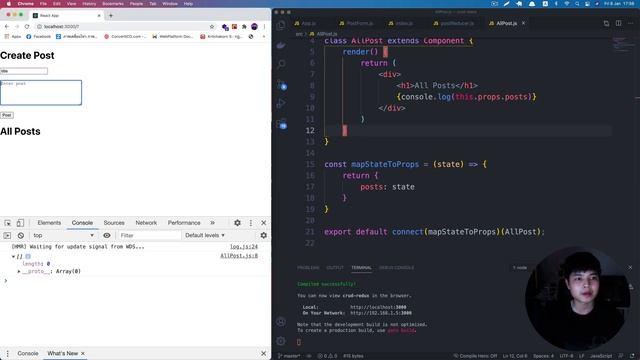640x360 pixels.
Task: Click Chrome's back arrow
Action: [x=7, y=27]
